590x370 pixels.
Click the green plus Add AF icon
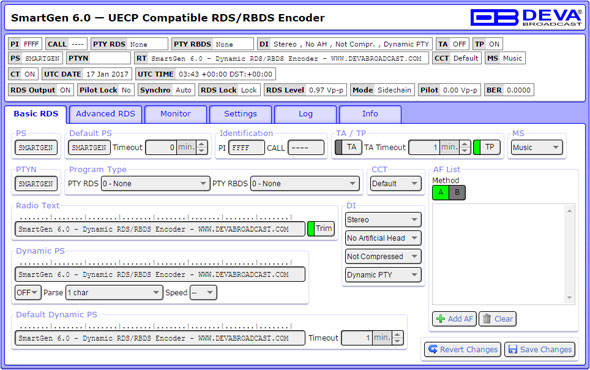click(x=440, y=319)
